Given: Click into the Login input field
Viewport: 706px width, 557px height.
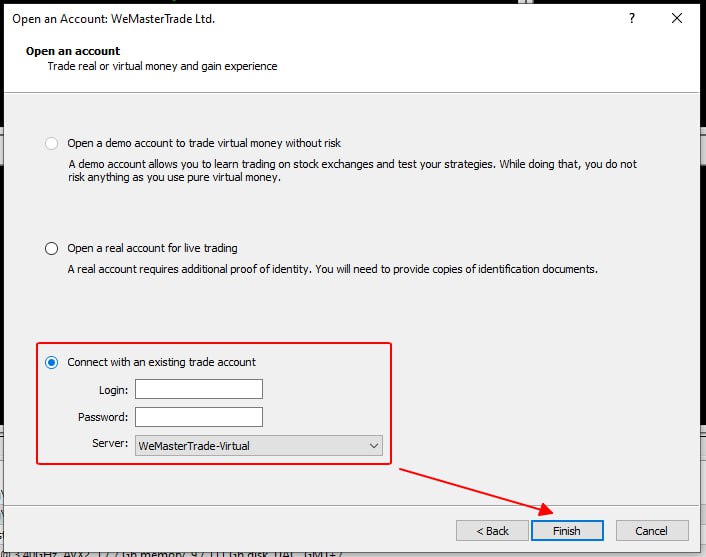Looking at the screenshot, I should [x=199, y=389].
